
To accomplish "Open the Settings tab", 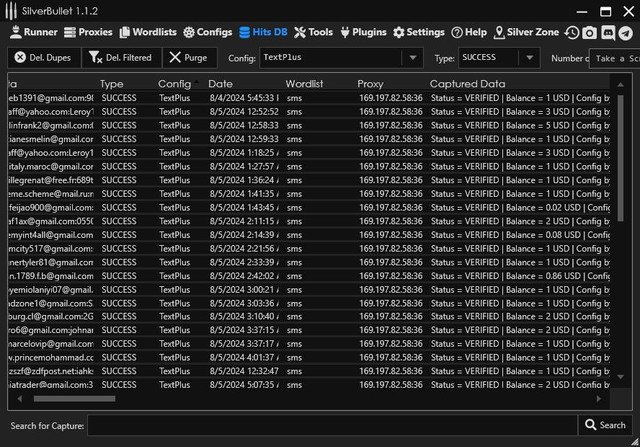I will click(x=419, y=32).
